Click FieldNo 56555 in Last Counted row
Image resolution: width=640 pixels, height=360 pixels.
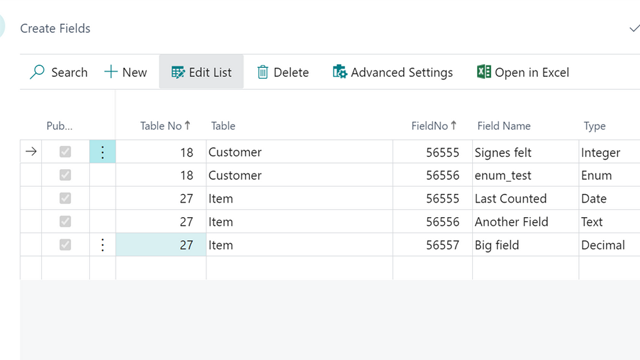click(433, 198)
